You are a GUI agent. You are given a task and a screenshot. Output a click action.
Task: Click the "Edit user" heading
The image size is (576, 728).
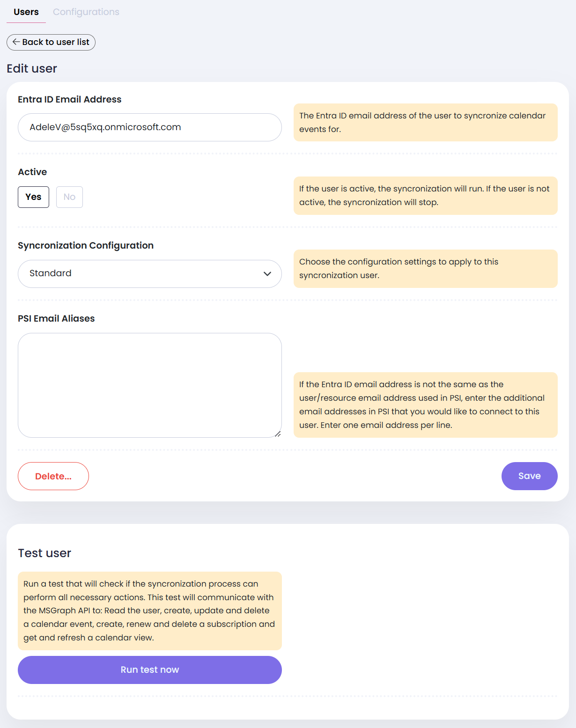(x=32, y=68)
